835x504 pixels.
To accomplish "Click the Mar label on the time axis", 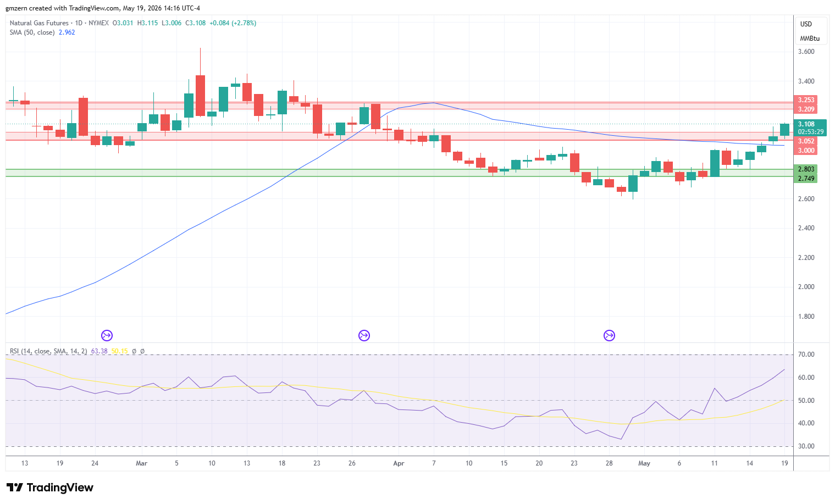I will coord(141,463).
